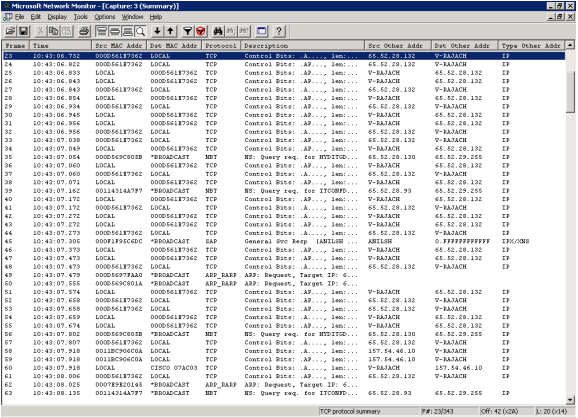Screen dimensions: 578x418
Task: Click the Find Next frame icon
Action: [231, 31]
